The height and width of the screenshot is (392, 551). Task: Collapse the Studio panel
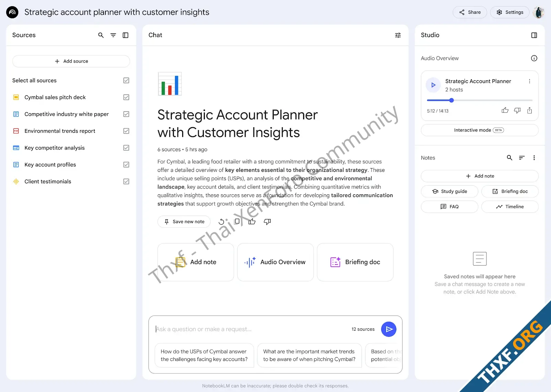(534, 35)
